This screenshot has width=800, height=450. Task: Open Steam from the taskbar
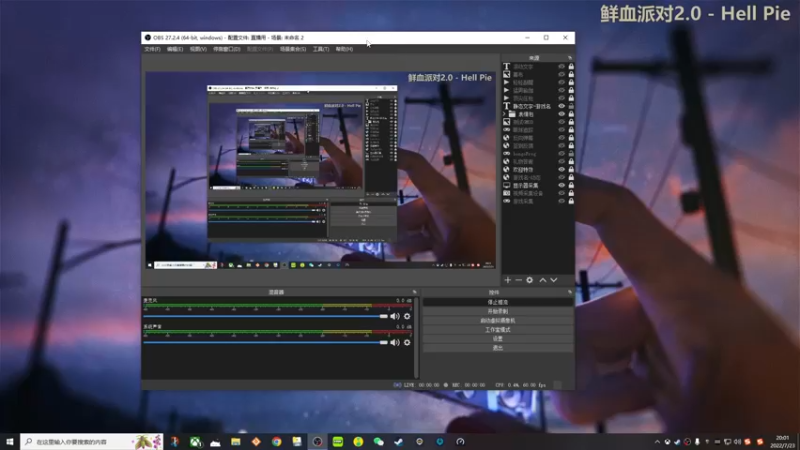399,442
